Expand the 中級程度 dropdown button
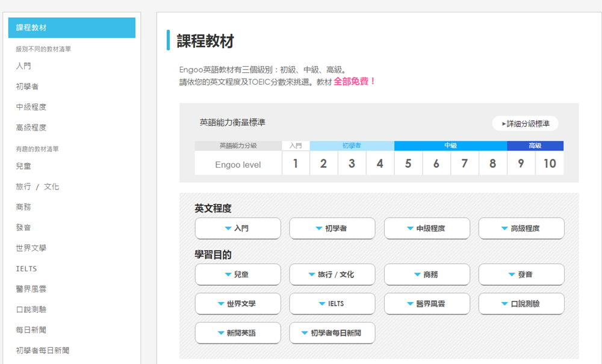 pyautogui.click(x=427, y=229)
